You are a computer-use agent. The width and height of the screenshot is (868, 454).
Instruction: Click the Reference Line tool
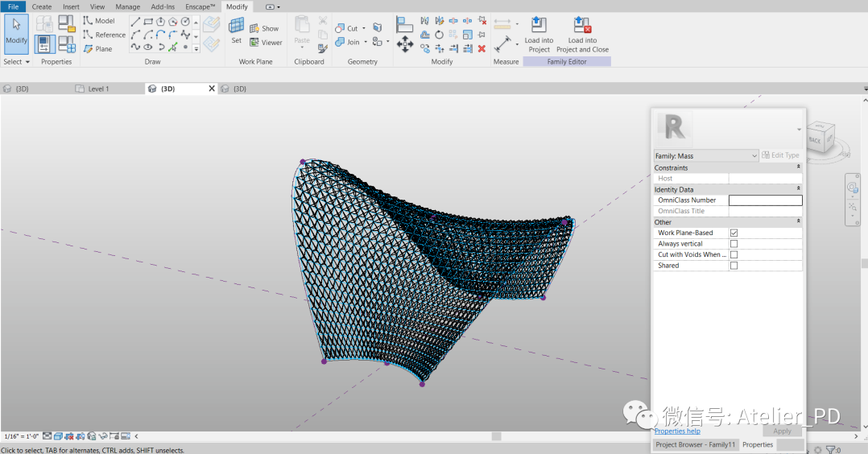pos(104,35)
